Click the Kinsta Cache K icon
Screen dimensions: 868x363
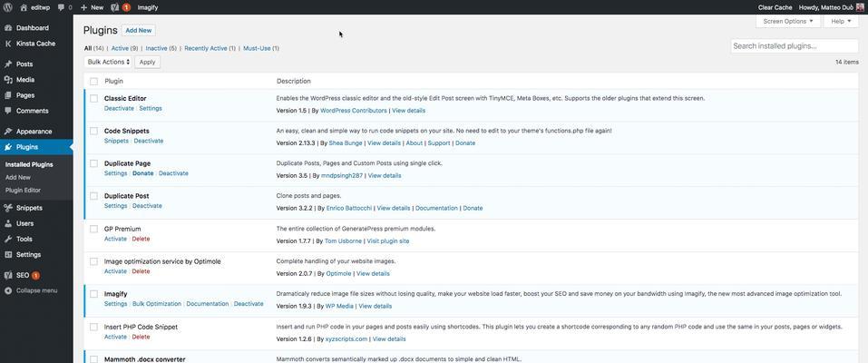[x=8, y=44]
